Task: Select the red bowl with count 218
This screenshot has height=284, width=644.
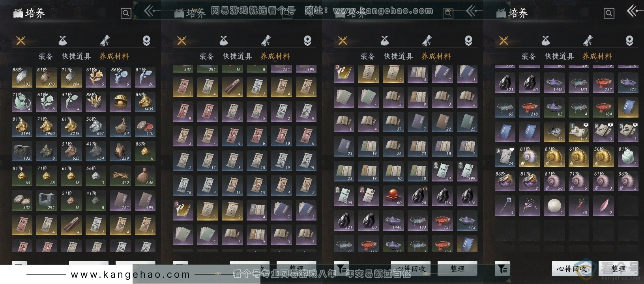Action: tap(529, 107)
